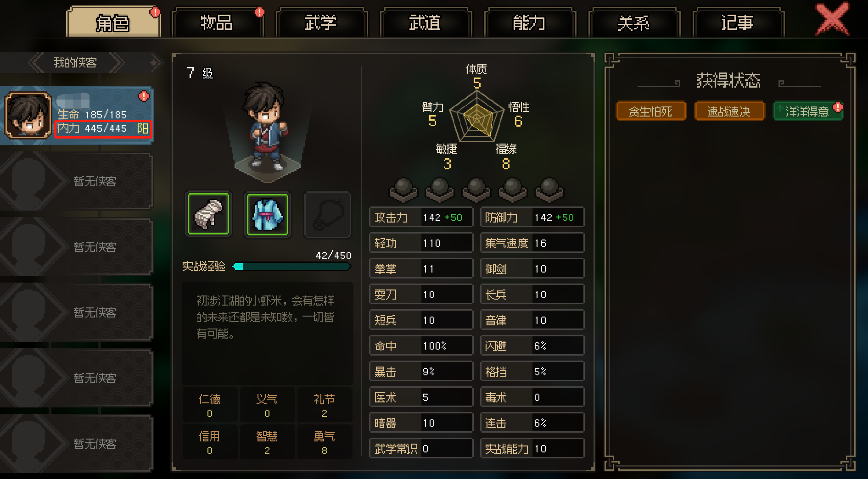Viewport: 868px width, 479px height.
Task: Click the red alert badge on hero card
Action: pos(144,96)
